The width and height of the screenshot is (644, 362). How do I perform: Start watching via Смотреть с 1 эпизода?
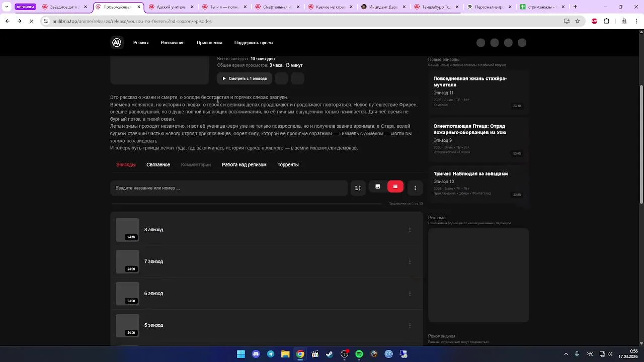[245, 78]
